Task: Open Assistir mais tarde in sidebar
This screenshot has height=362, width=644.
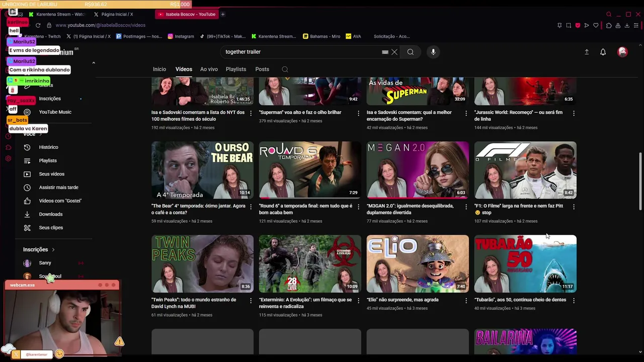Action: coord(58,188)
